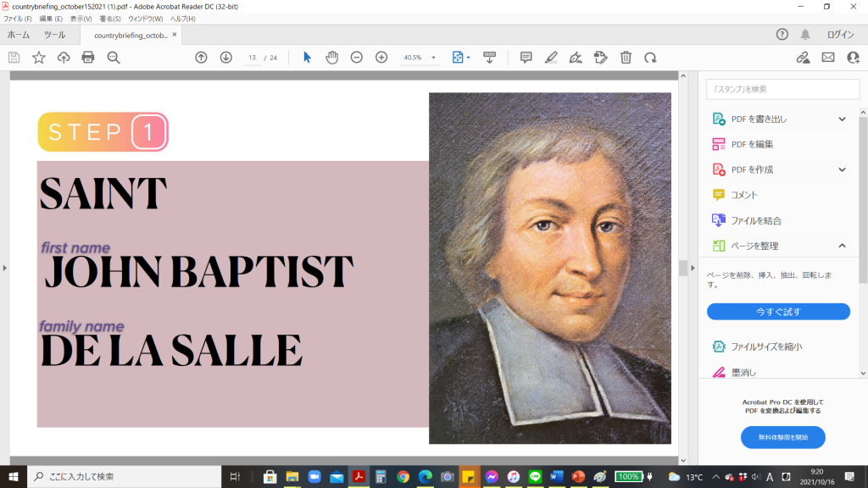Send the file by email envelope icon
Screen dimensions: 868x488
coord(828,58)
